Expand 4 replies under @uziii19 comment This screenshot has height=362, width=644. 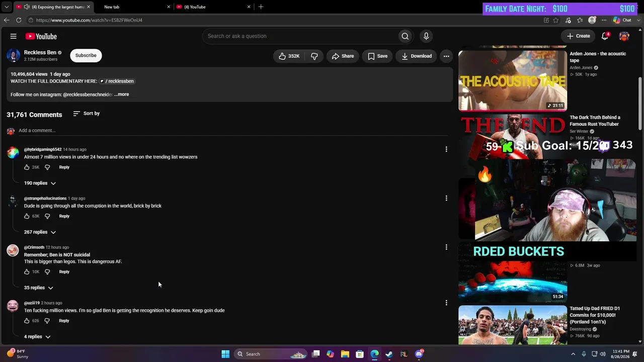click(x=37, y=337)
